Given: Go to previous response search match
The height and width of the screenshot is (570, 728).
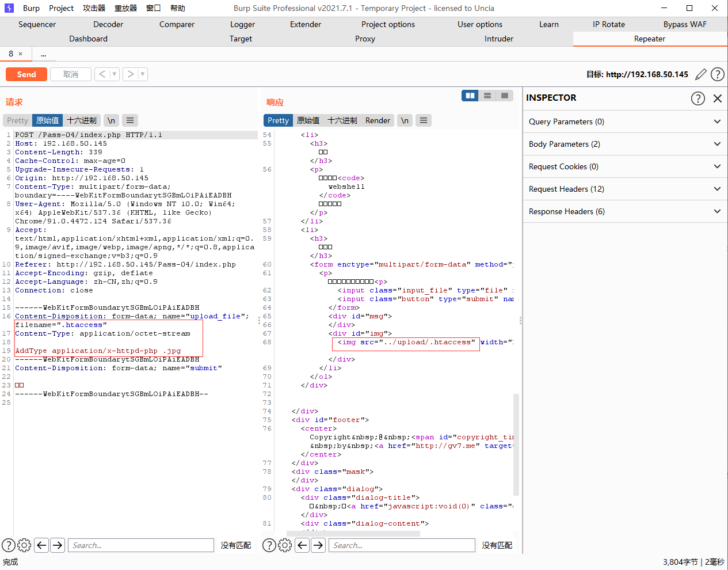Looking at the screenshot, I should 302,545.
